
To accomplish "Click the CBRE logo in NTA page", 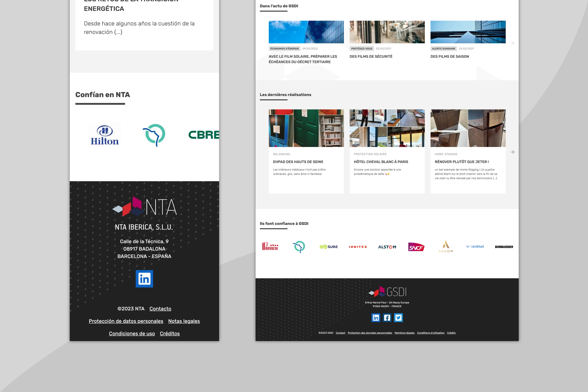I will pos(204,135).
